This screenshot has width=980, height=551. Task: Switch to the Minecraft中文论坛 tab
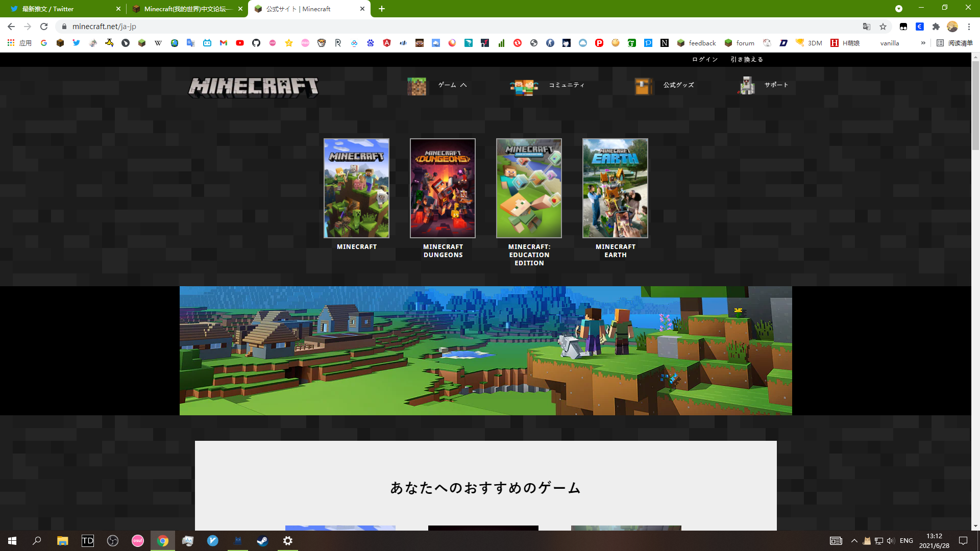click(x=186, y=9)
